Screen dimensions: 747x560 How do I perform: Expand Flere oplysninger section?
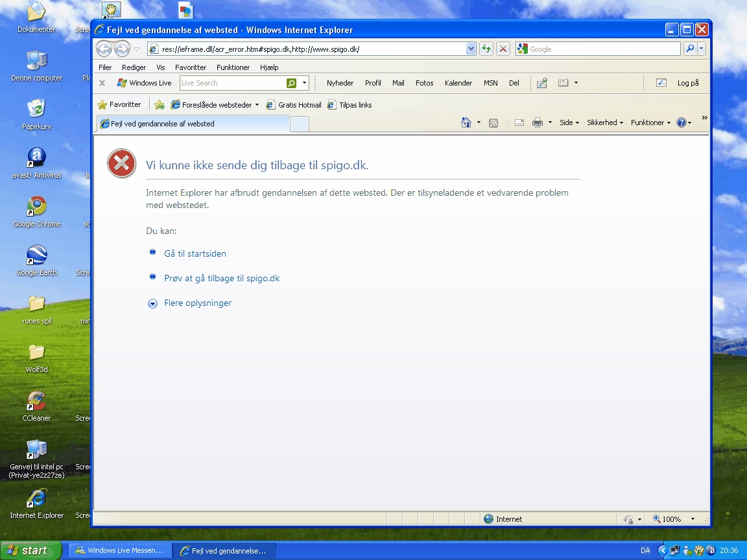coord(197,303)
